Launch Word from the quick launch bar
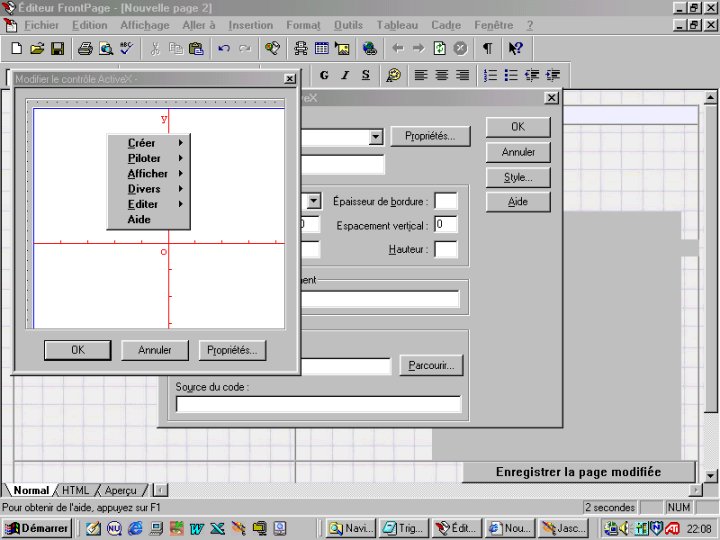Viewport: 720px width, 540px height. [x=197, y=529]
